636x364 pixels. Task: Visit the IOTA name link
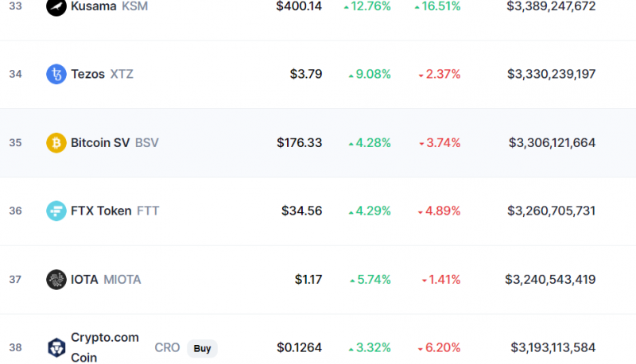[84, 279]
